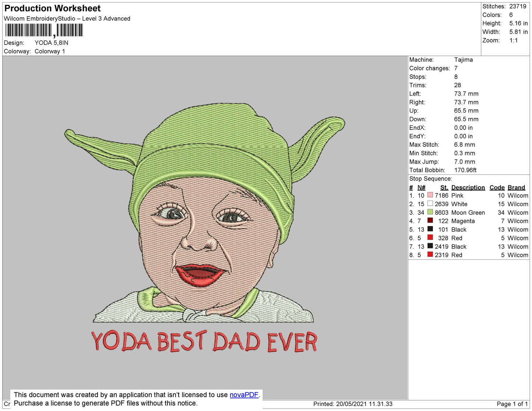Click the Colors value 6
This screenshot has width=532, height=411.
pyautogui.click(x=511, y=15)
